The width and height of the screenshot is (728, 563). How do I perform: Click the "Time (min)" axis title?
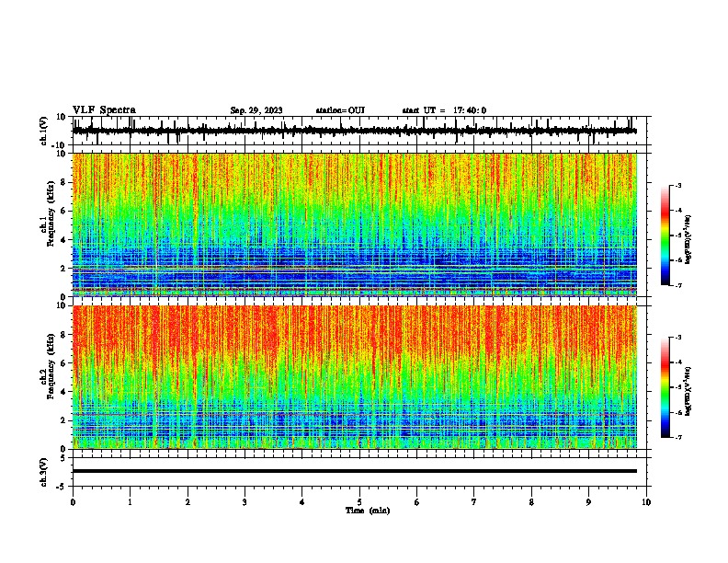pyautogui.click(x=368, y=511)
